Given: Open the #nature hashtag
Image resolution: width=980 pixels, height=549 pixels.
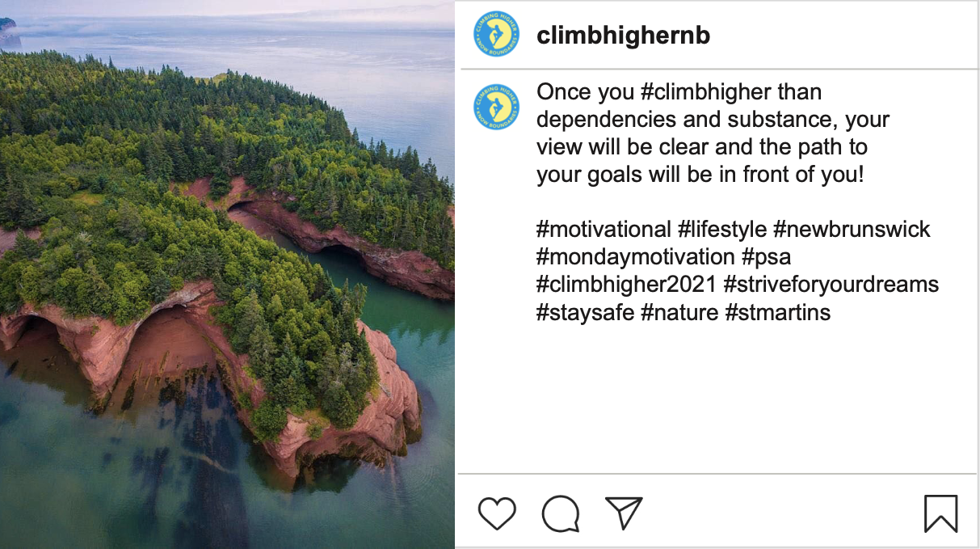Looking at the screenshot, I should pyautogui.click(x=679, y=312).
